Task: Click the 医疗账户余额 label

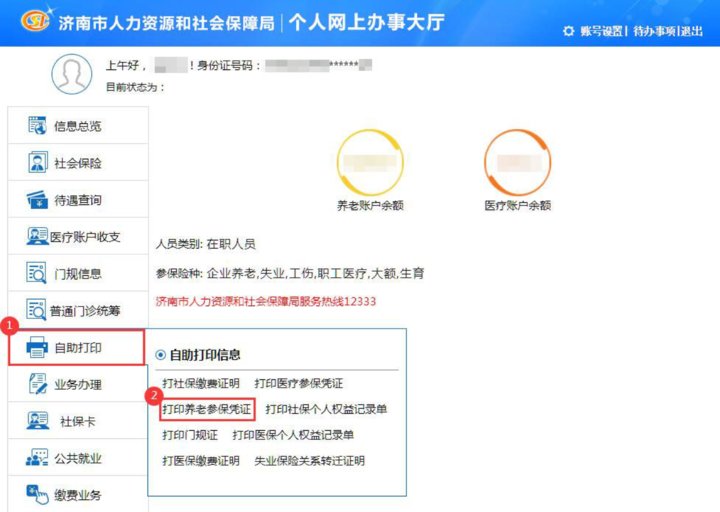Action: (x=518, y=205)
